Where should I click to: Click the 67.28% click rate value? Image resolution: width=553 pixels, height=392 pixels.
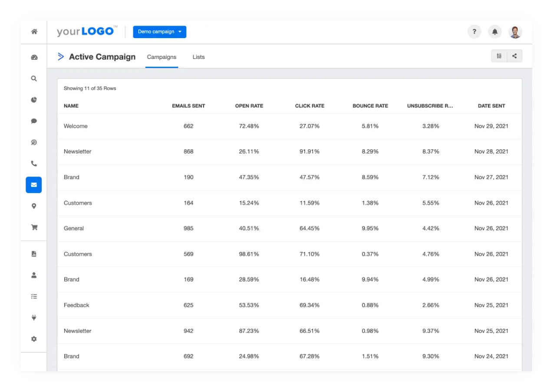click(309, 356)
